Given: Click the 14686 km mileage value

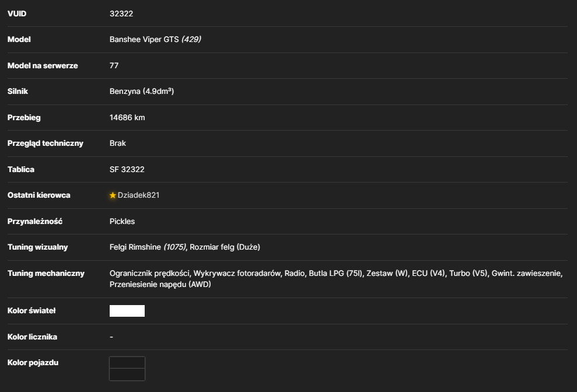Looking at the screenshot, I should [x=127, y=118].
